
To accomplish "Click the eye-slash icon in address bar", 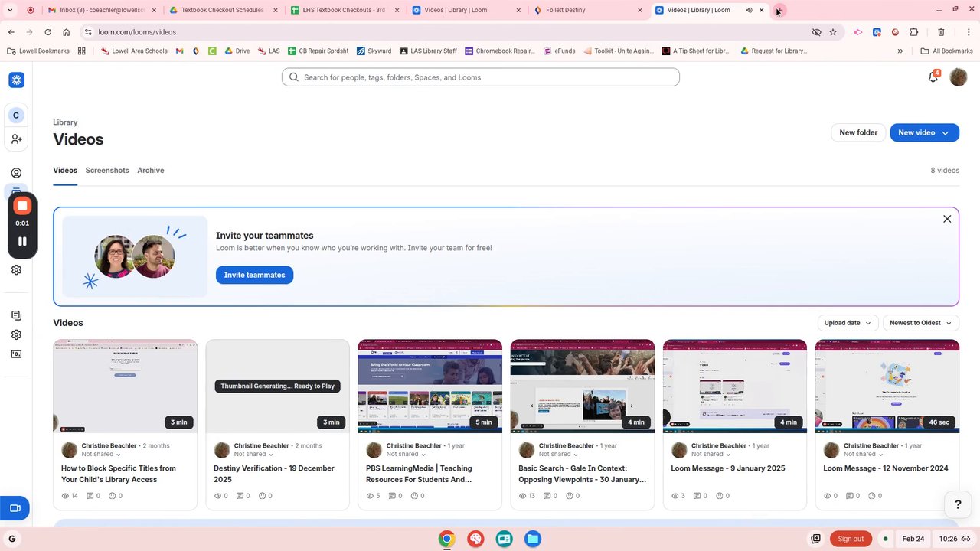I will tap(816, 32).
